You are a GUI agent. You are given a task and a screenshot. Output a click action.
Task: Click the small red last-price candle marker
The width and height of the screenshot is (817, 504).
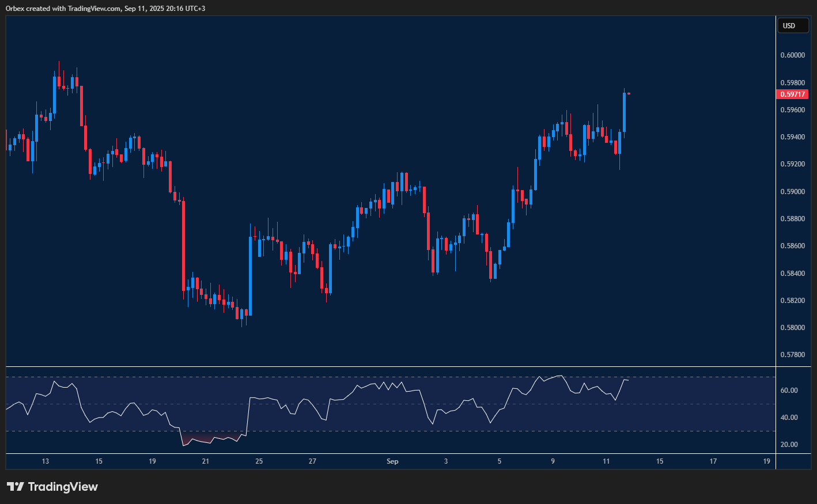(629, 93)
